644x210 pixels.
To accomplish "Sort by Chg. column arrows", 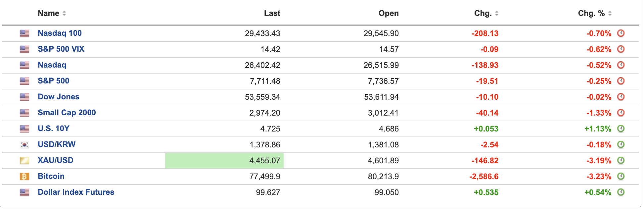I will click(x=497, y=13).
